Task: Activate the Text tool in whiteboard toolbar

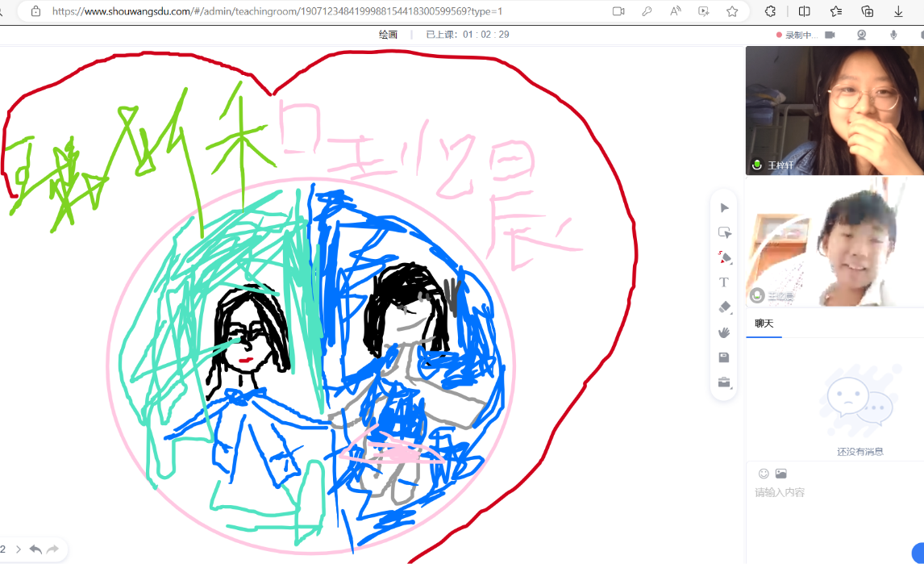Action: (x=724, y=282)
